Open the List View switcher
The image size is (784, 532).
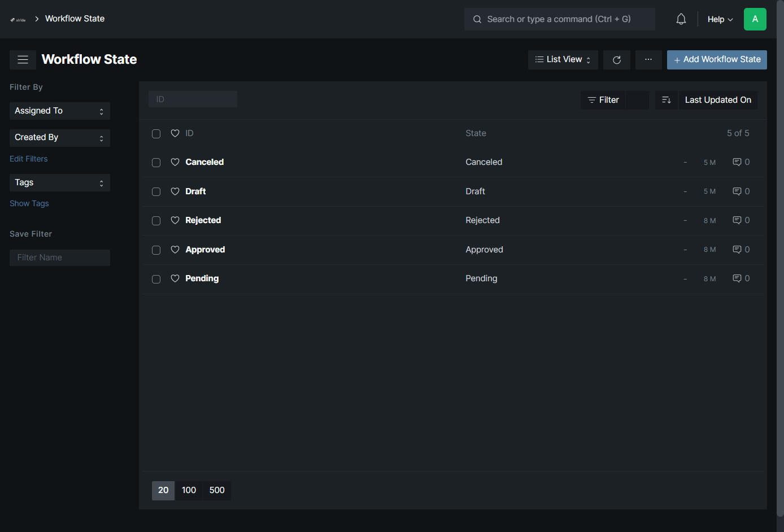[x=563, y=60]
